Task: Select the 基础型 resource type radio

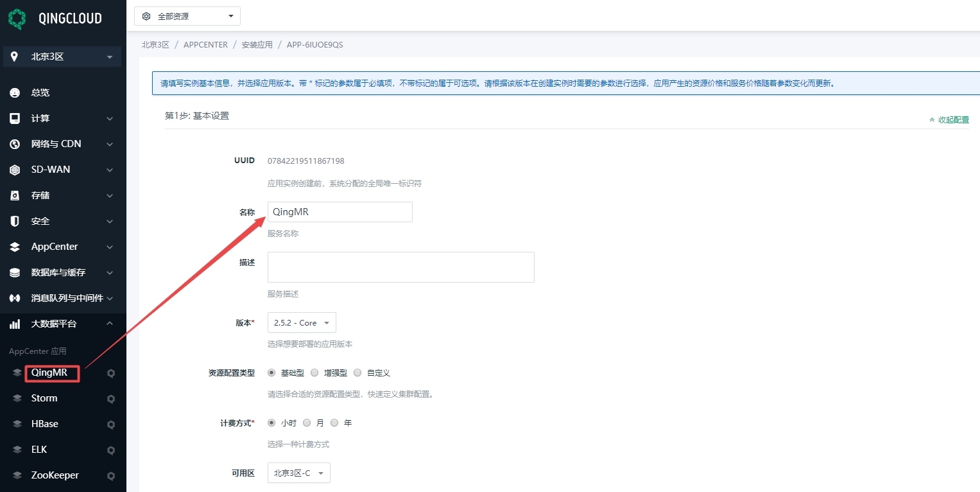Action: coord(271,373)
